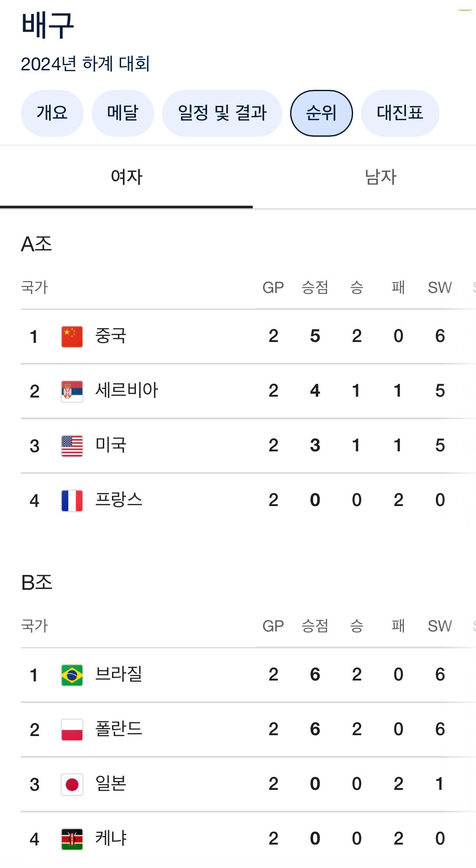This screenshot has height=868, width=476.
Task: Click the 배구 page title
Action: click(x=48, y=25)
